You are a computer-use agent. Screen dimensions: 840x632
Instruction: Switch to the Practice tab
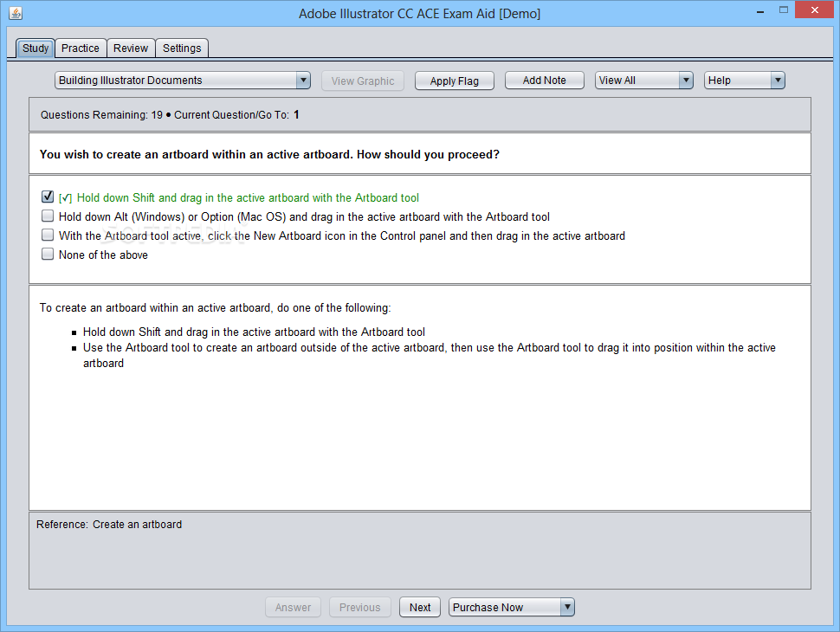81,48
